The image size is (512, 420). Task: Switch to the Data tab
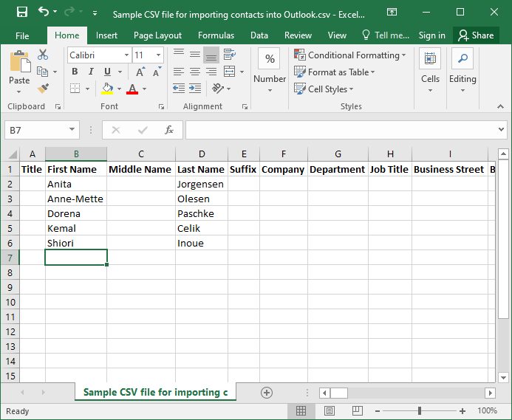tap(259, 35)
